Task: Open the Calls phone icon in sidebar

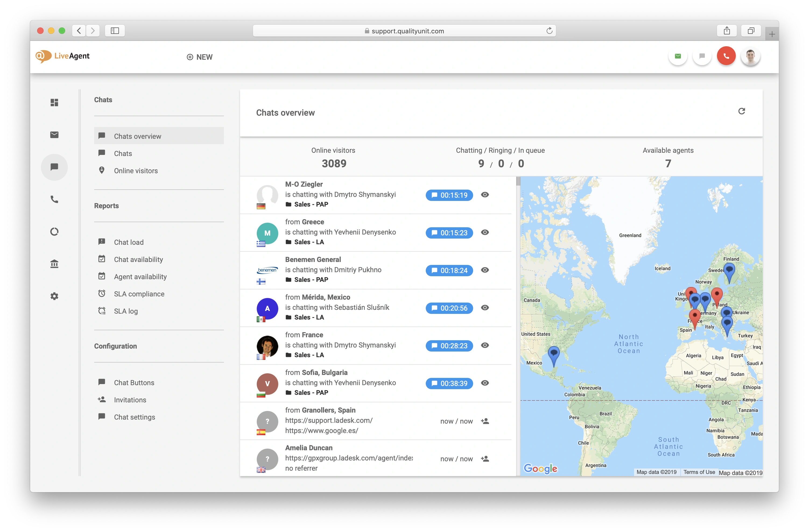Action: (x=54, y=199)
